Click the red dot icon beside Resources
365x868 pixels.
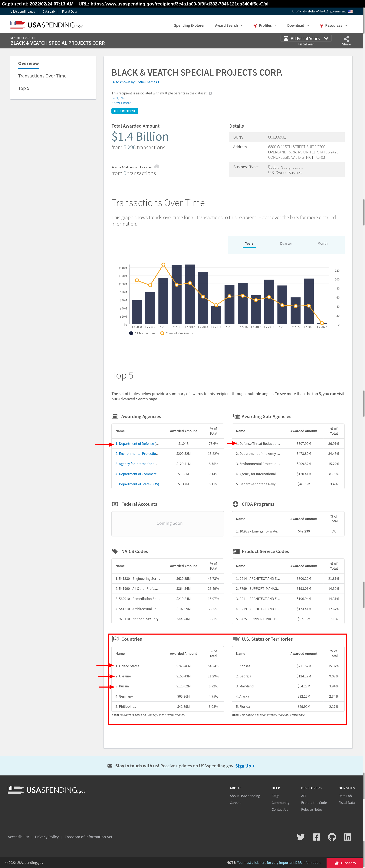pos(321,26)
